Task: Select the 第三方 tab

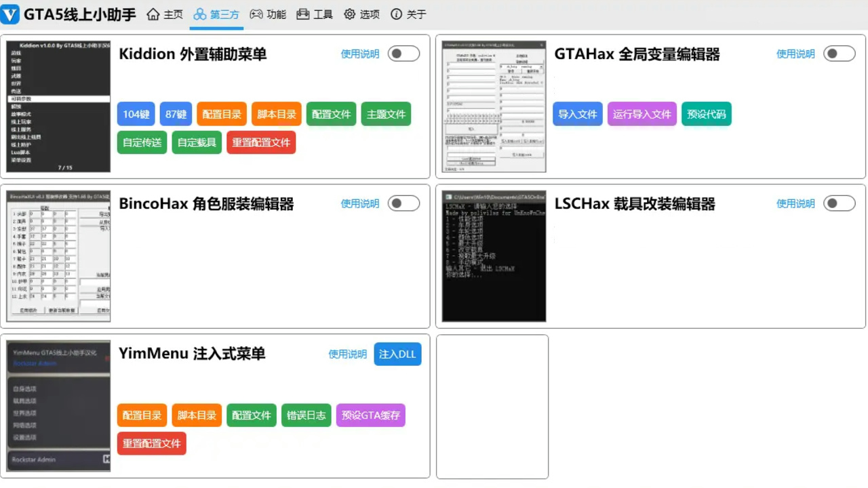Action: point(216,14)
